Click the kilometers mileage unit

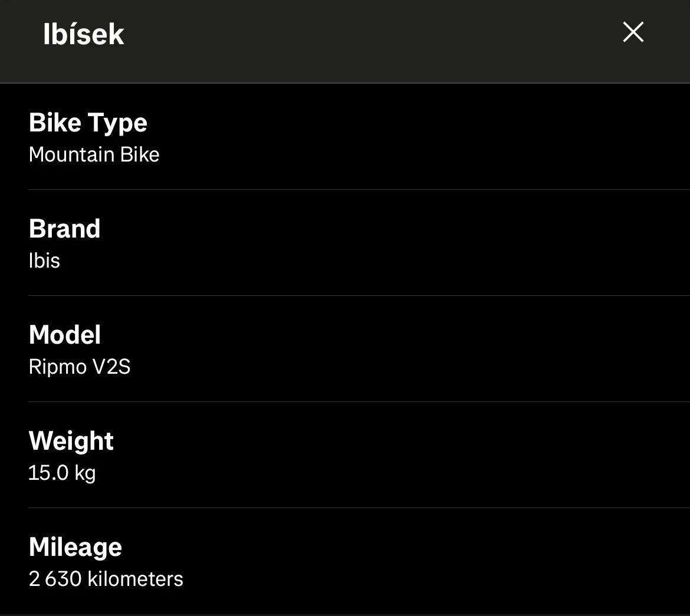[135, 579]
